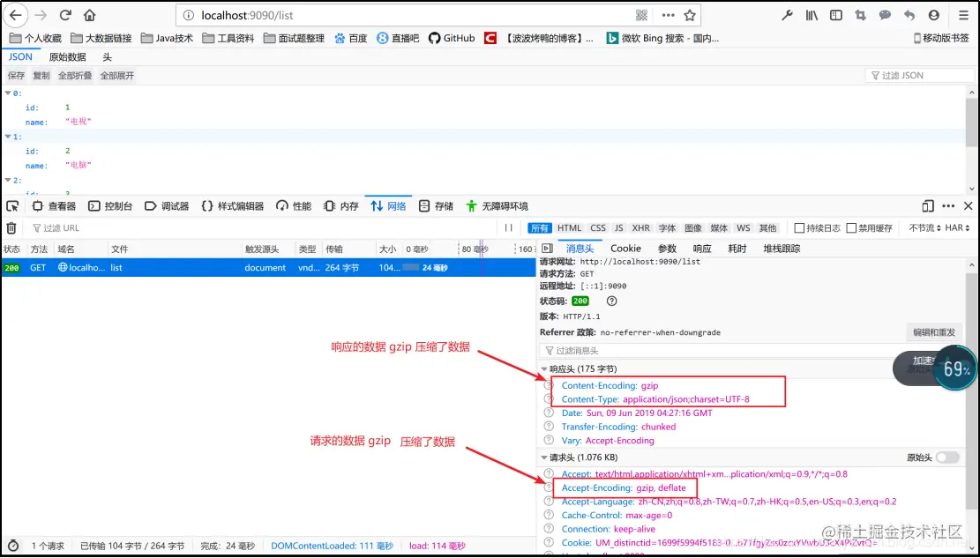Filter requests by HTML type
The height and width of the screenshot is (558, 980).
(x=569, y=228)
